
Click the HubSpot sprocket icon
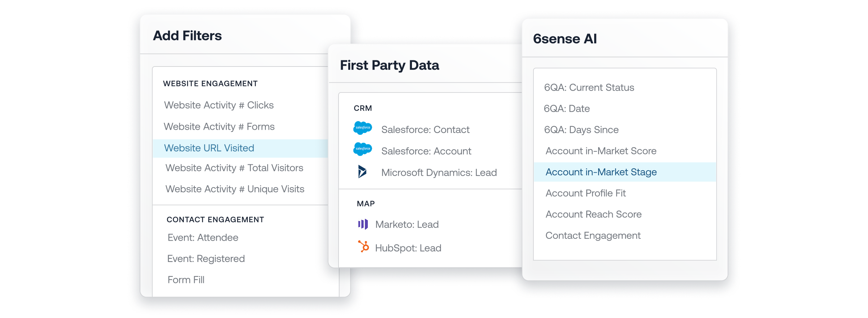click(x=363, y=246)
